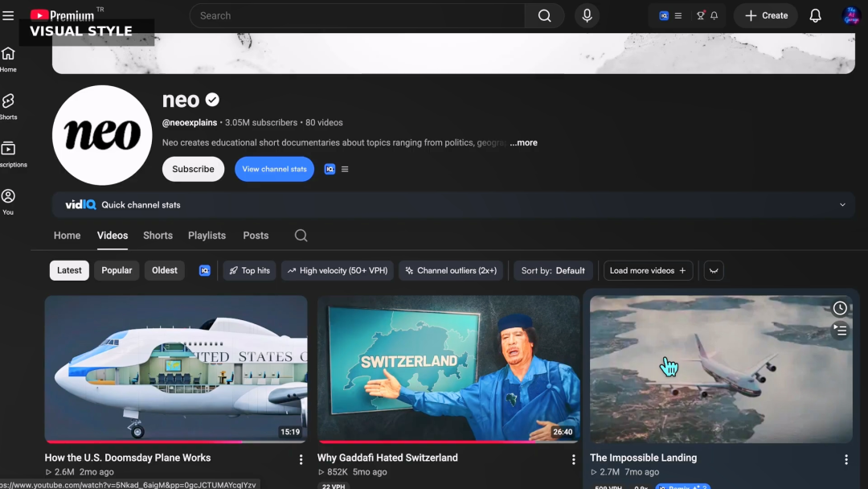Expand channel description with ...more
868x489 pixels.
tap(524, 143)
